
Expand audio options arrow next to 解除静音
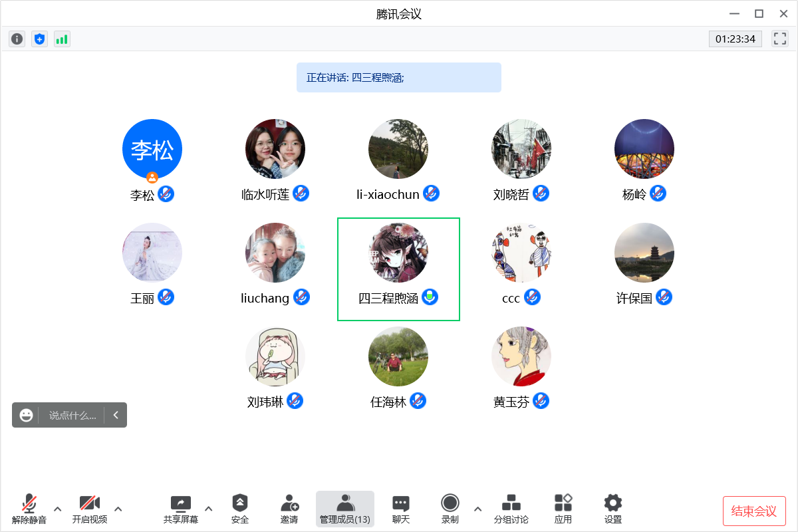click(x=57, y=509)
